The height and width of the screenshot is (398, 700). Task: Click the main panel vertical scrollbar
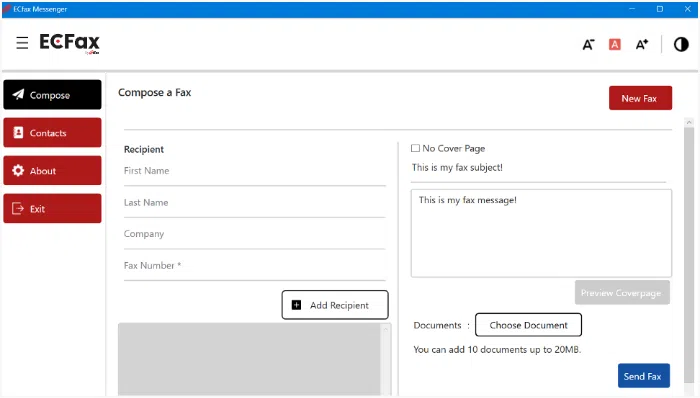(x=689, y=254)
